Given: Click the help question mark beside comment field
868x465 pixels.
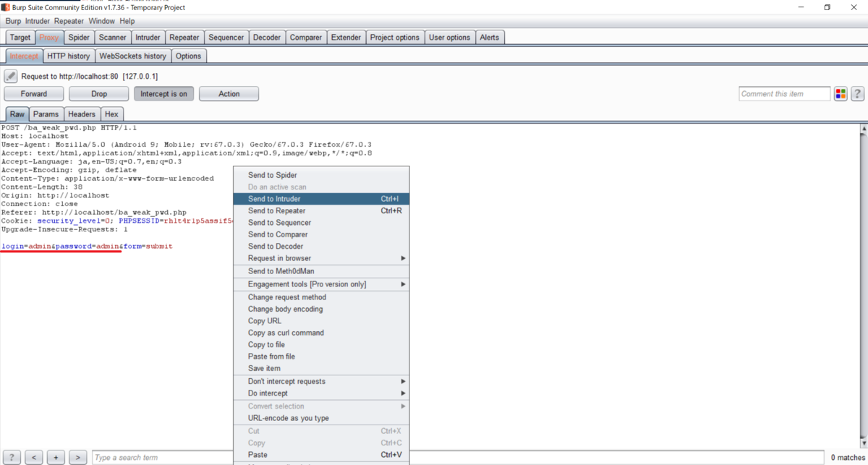Looking at the screenshot, I should (x=858, y=93).
